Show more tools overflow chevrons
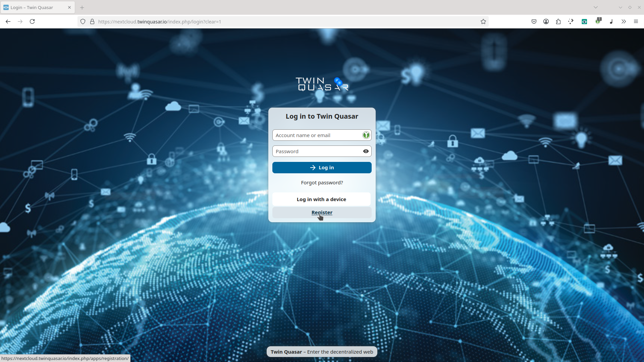The height and width of the screenshot is (362, 644). [624, 21]
